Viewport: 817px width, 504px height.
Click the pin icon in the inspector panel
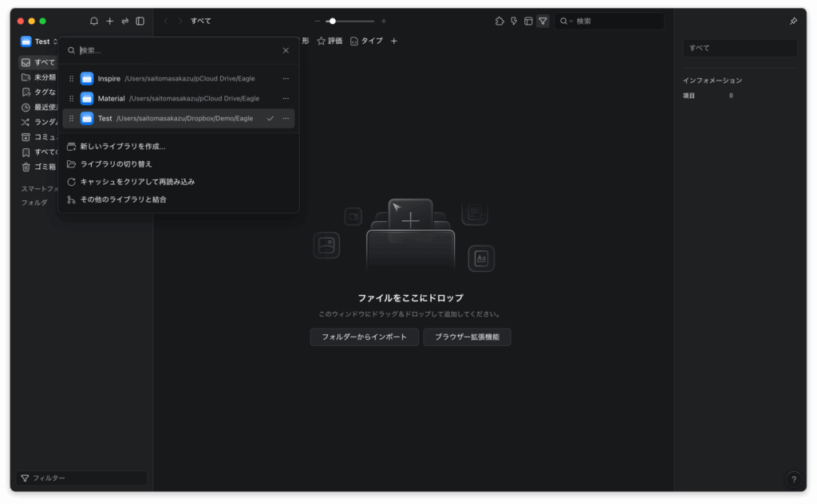(793, 21)
